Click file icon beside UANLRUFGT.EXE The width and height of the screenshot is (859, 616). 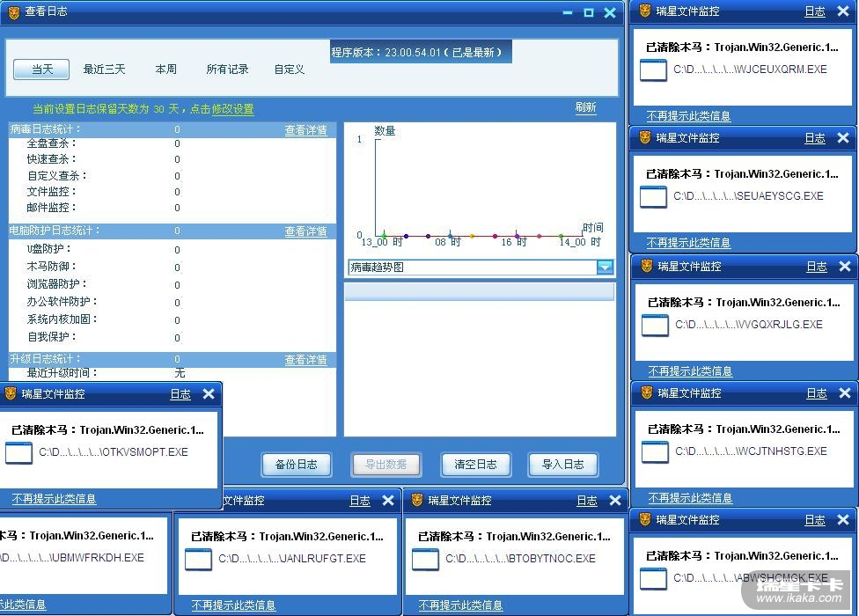(x=198, y=560)
